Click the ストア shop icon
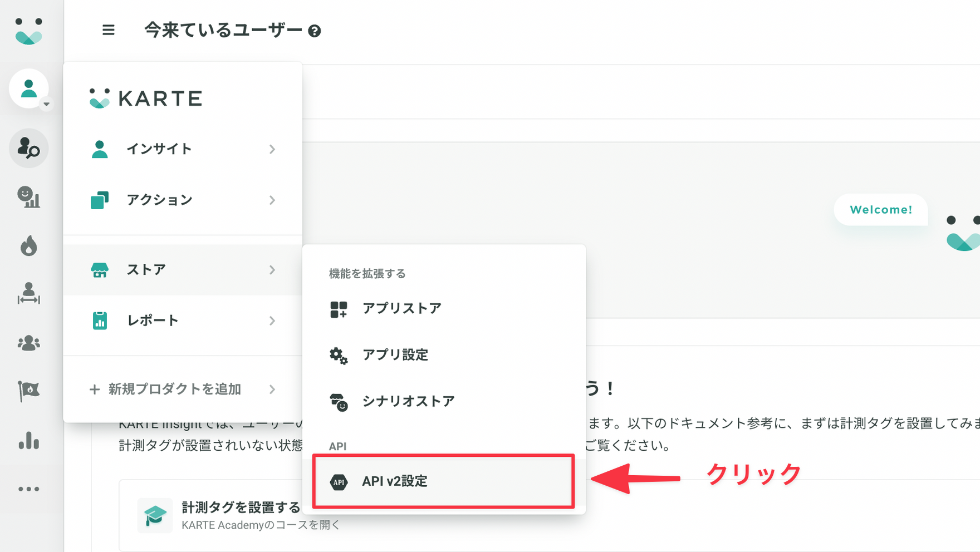 [100, 270]
